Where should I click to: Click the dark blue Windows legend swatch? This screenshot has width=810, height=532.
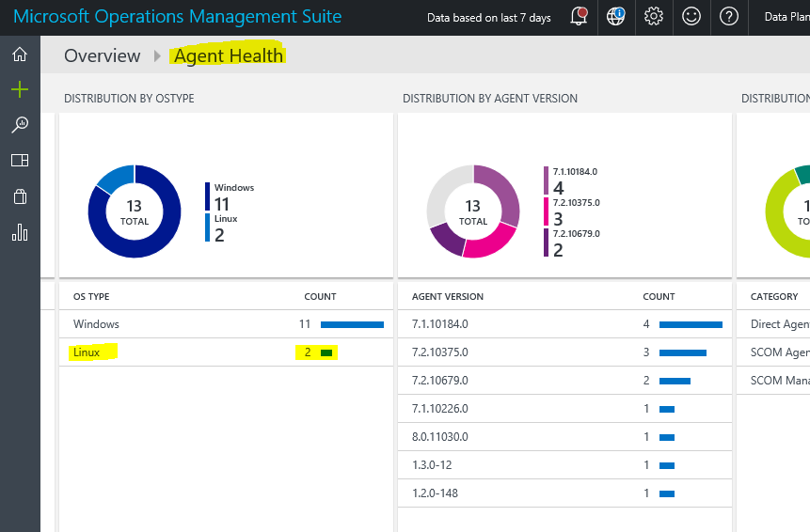208,196
